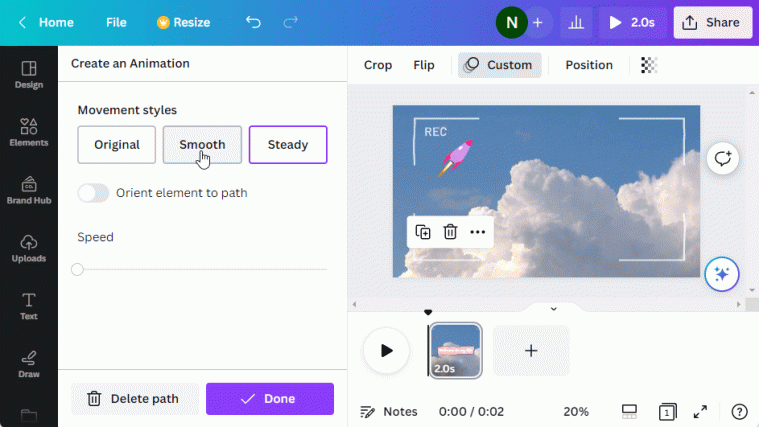Open Position in the toolbar
Screen dimensions: 759x427
click(x=589, y=65)
